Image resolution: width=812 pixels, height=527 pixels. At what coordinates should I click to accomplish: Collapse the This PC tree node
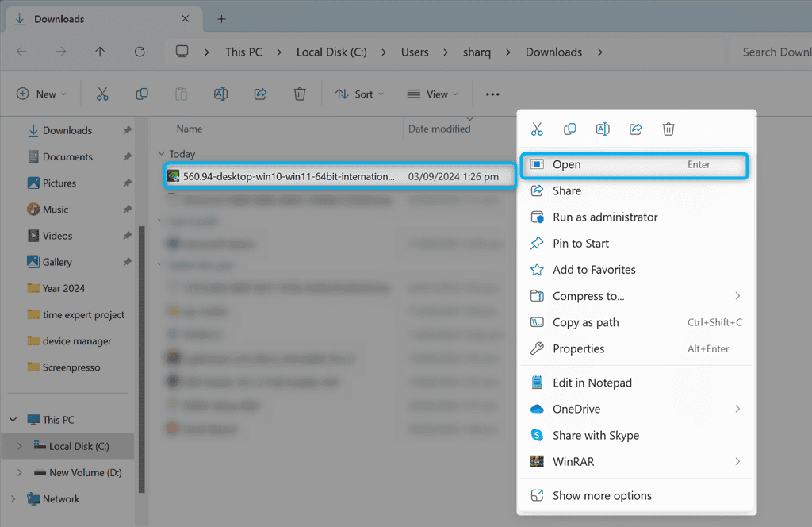[13, 420]
